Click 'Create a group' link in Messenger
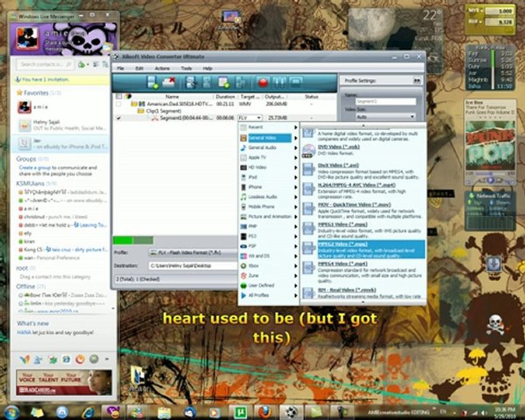 [x=35, y=167]
